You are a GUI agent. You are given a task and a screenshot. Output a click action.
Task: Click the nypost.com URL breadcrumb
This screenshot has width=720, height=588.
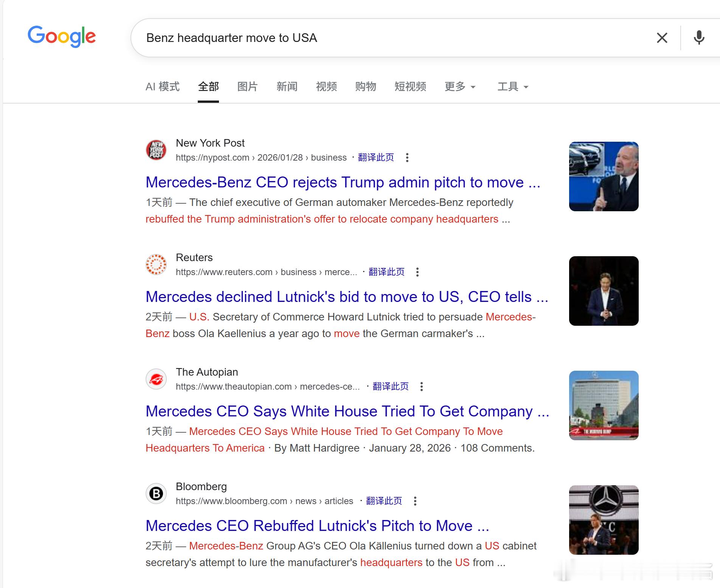click(261, 158)
